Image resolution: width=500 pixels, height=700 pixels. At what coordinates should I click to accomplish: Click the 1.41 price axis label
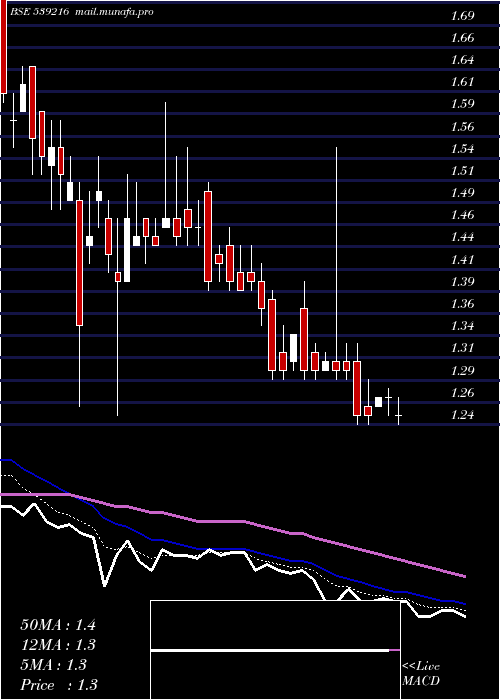[462, 260]
